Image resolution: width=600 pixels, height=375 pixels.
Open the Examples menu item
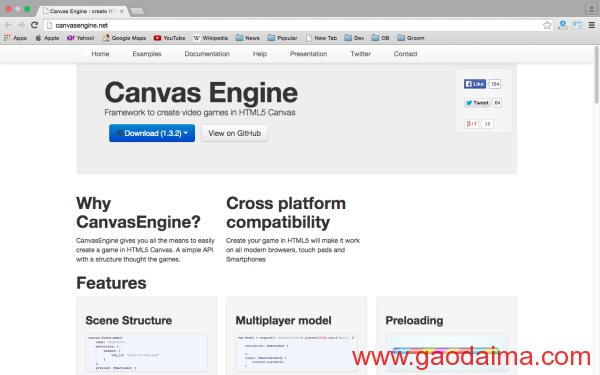pyautogui.click(x=147, y=54)
